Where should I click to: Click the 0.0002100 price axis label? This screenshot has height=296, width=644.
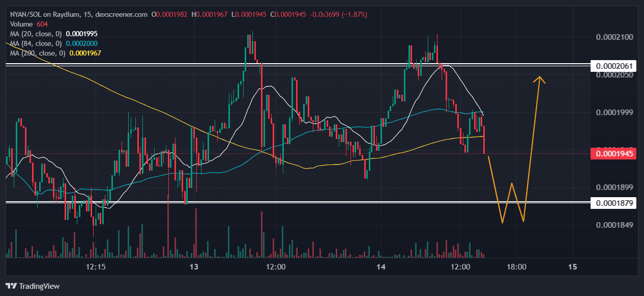pos(614,37)
